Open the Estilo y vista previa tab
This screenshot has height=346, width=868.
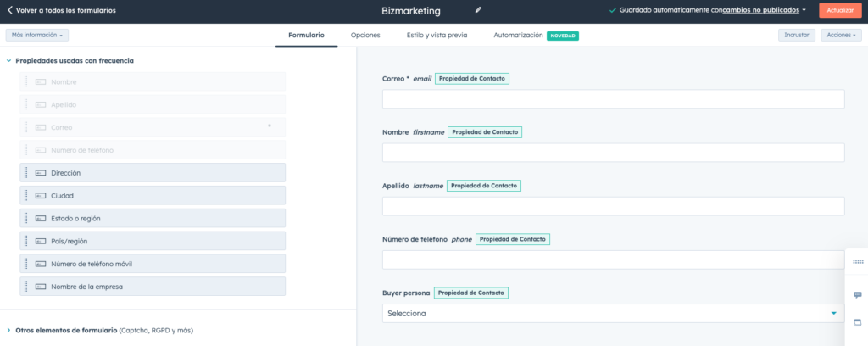pyautogui.click(x=437, y=35)
